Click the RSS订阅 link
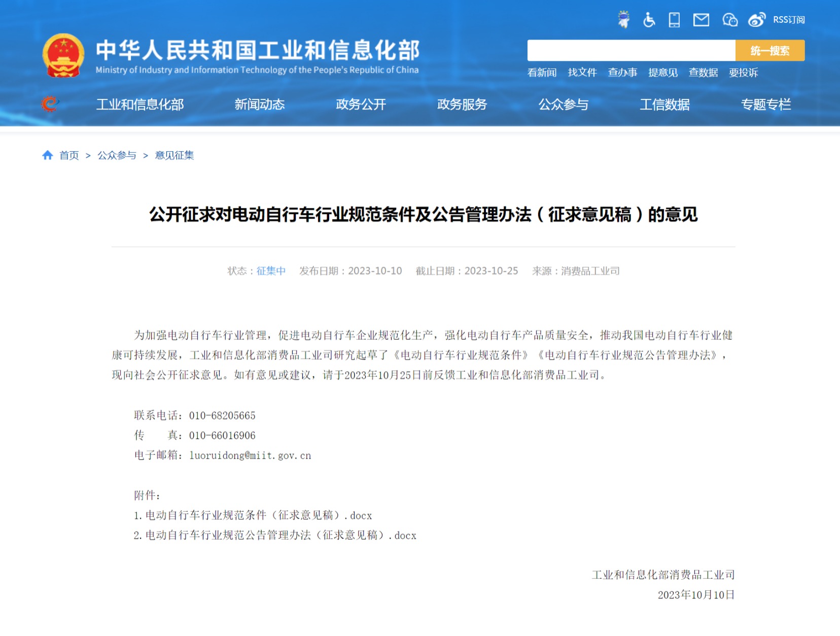Viewport: 840px width, 636px height. pyautogui.click(x=789, y=20)
